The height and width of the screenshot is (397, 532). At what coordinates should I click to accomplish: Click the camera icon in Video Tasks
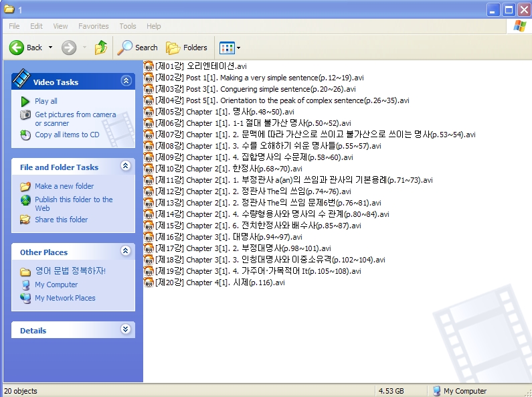25,115
